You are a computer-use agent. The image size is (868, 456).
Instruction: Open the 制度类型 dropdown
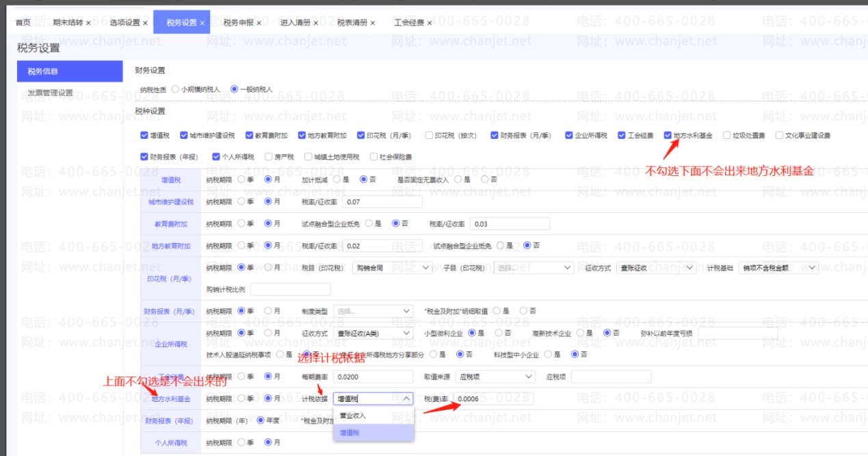point(373,311)
